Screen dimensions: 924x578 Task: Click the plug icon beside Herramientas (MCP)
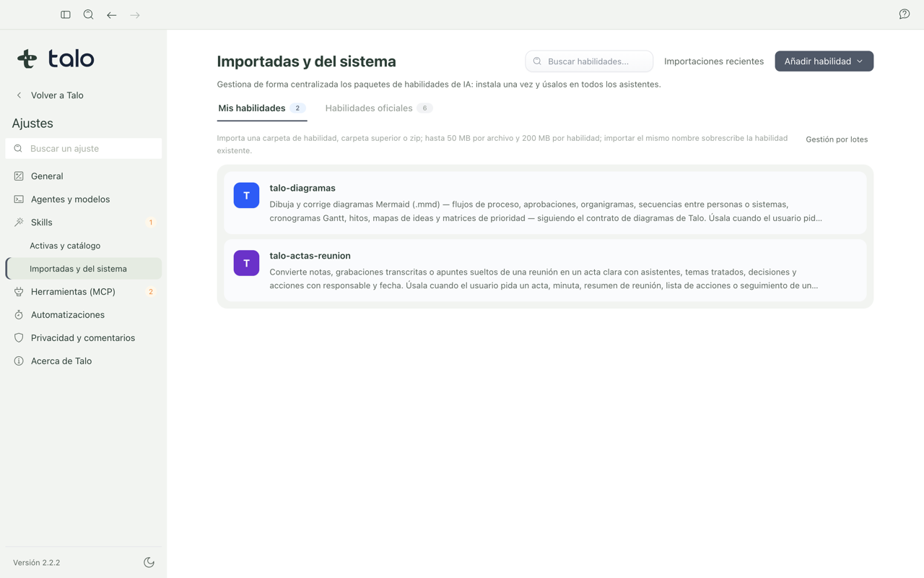pyautogui.click(x=19, y=292)
